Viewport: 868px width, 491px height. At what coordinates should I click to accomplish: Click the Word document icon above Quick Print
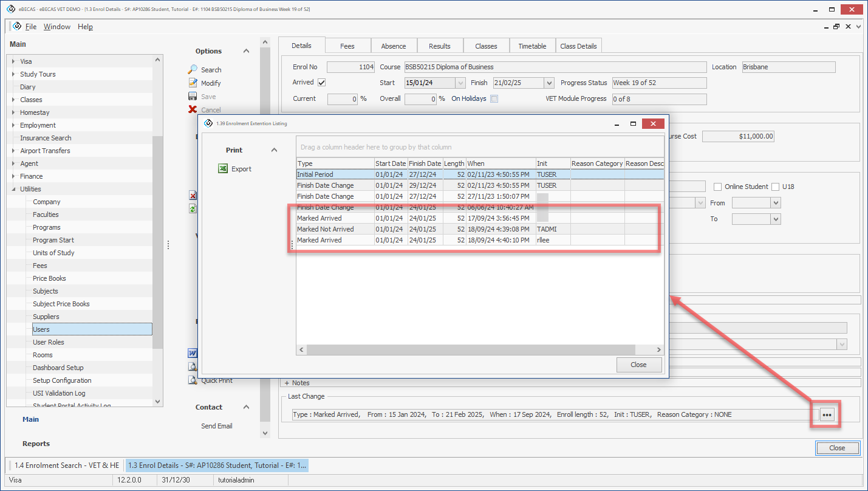coord(193,354)
